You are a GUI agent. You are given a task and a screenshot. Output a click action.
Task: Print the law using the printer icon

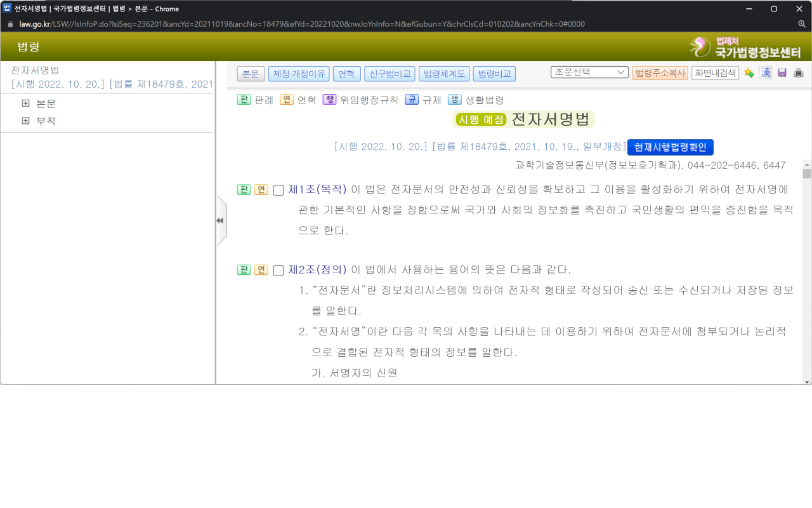tap(799, 73)
